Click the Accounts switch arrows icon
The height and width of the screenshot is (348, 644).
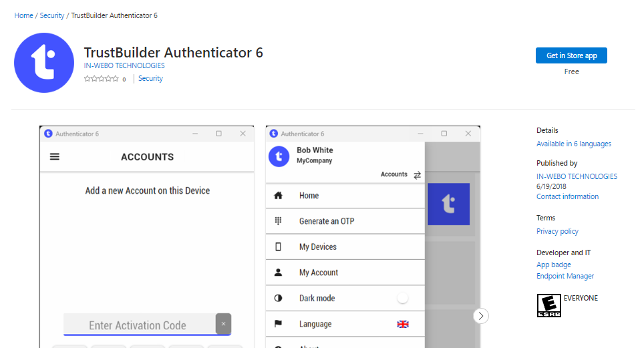click(x=418, y=175)
